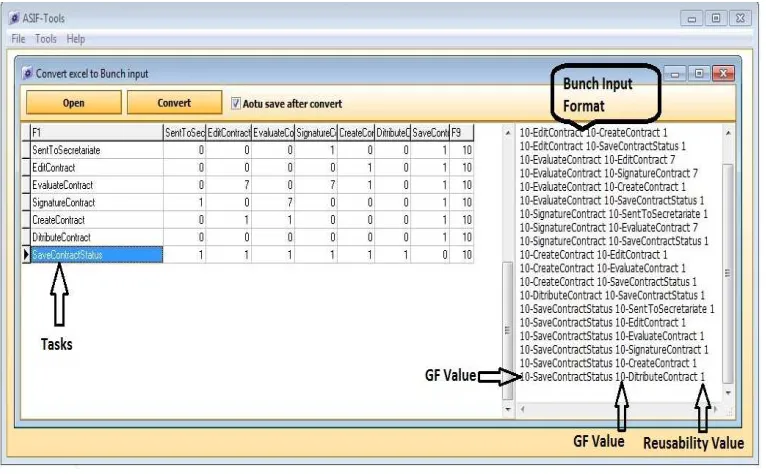Select the CreateContract row name cell
Viewport: 766px width, 474px height.
97,220
